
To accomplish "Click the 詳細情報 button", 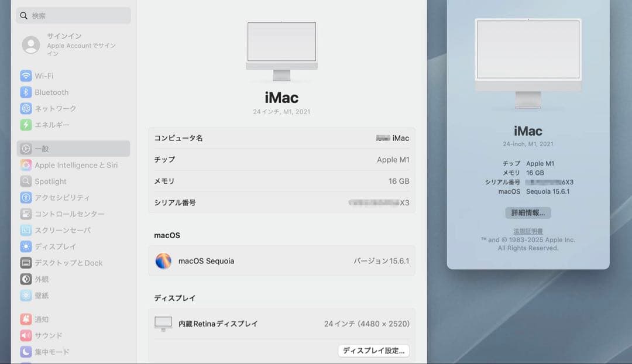I will click(528, 212).
